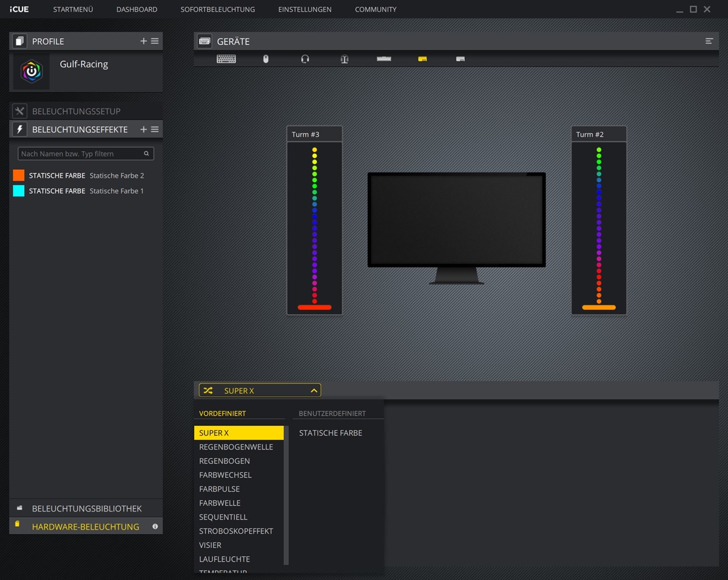The width and height of the screenshot is (728, 580).
Task: Click the Beleuchtungssetup tools icon
Action: pos(19,111)
